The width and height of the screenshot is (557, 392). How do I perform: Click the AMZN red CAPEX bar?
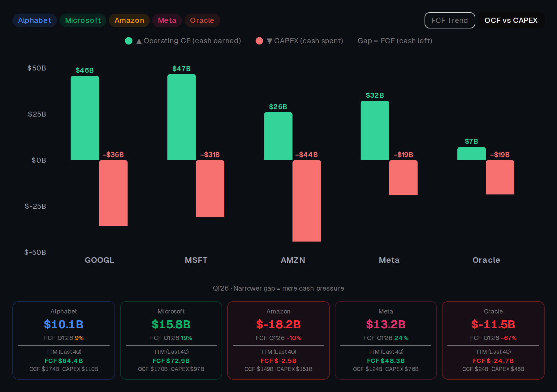[307, 201]
